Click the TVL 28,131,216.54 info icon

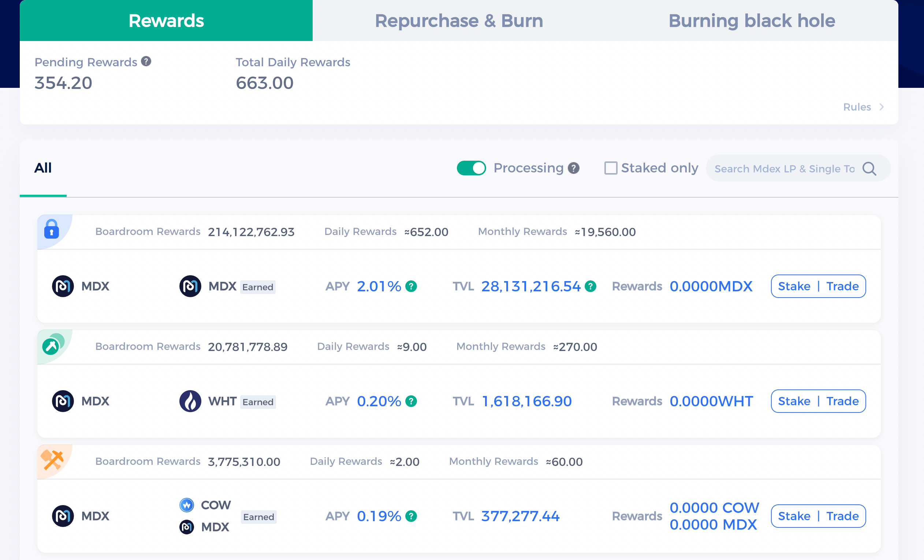[590, 286]
